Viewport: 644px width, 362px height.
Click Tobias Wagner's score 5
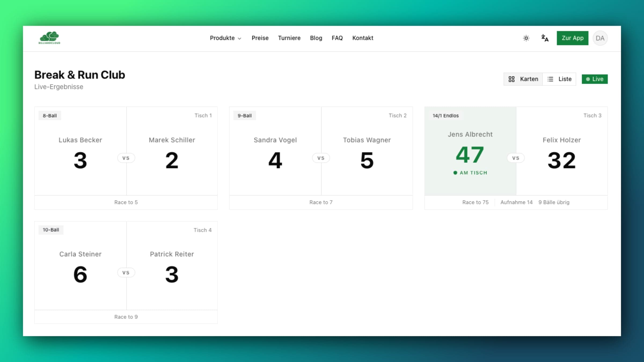[367, 160]
